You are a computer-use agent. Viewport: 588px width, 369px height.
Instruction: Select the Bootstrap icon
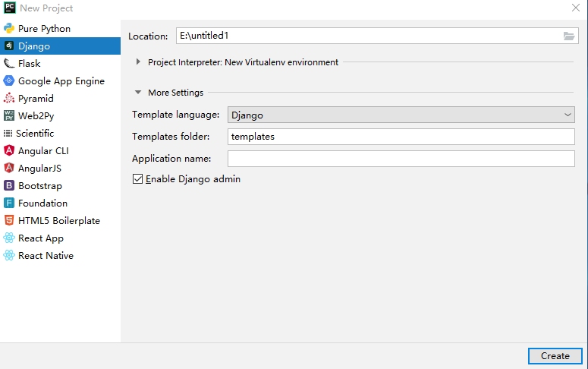point(9,185)
